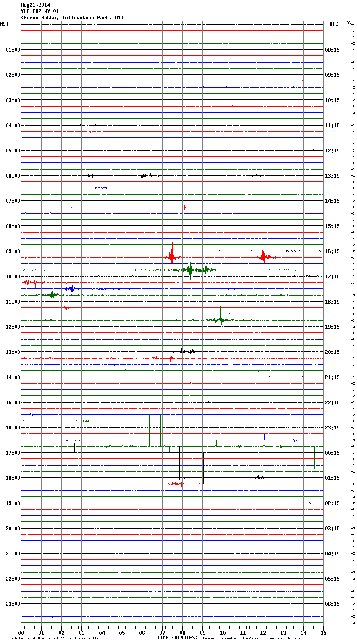Click the 14:15 UTC time label

click(332, 201)
